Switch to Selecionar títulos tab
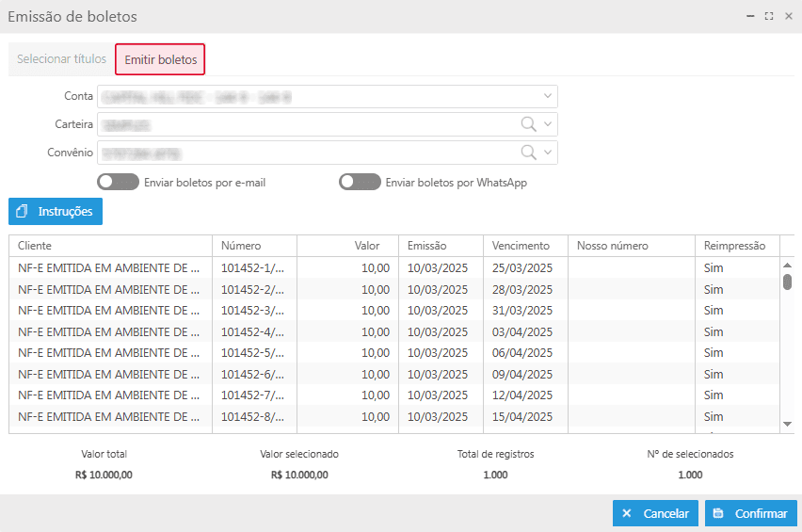Screen dimensions: 802x532 click(61, 59)
